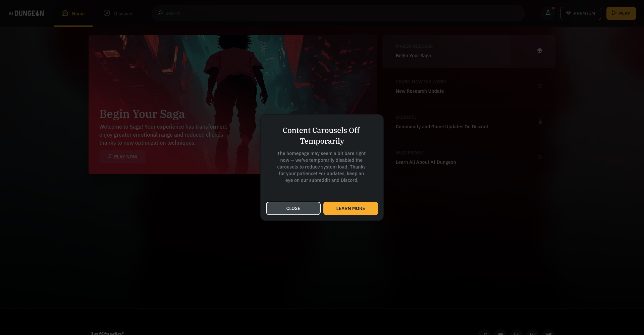
Task: Open Community and Game Updates On Discord
Action: [x=469, y=122]
